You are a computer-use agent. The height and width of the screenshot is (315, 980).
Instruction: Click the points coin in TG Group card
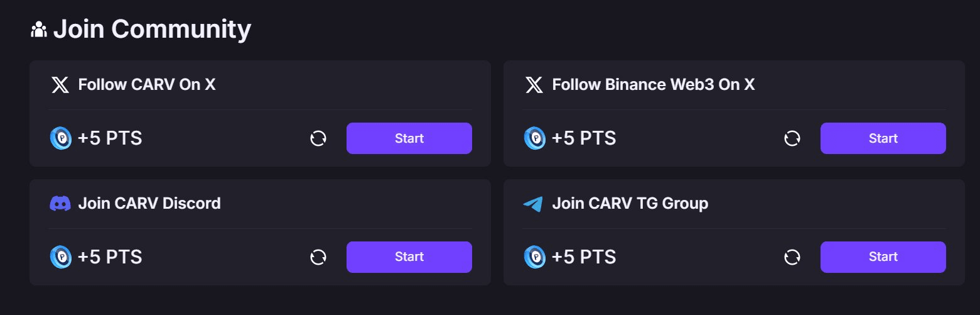535,257
